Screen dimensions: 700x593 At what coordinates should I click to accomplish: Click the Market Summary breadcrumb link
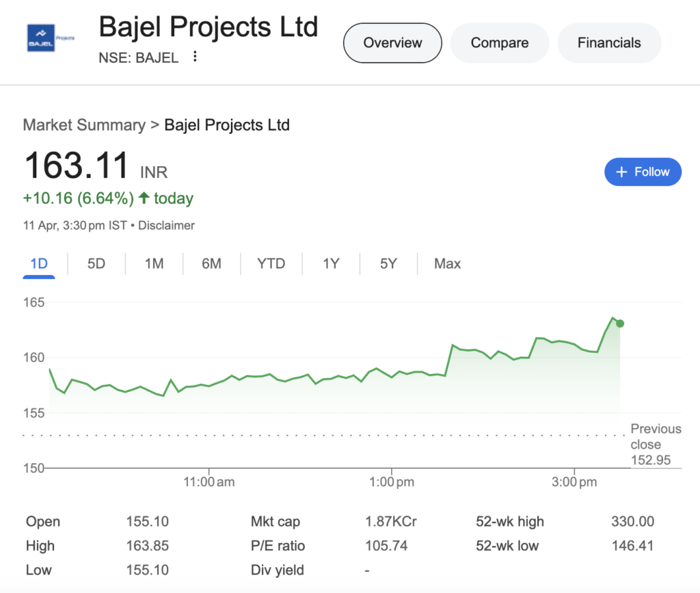84,125
